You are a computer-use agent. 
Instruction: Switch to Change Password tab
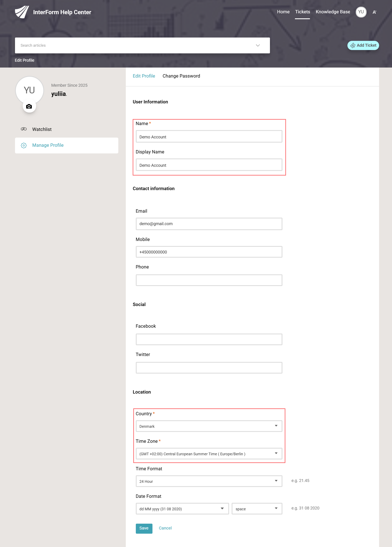coord(181,76)
